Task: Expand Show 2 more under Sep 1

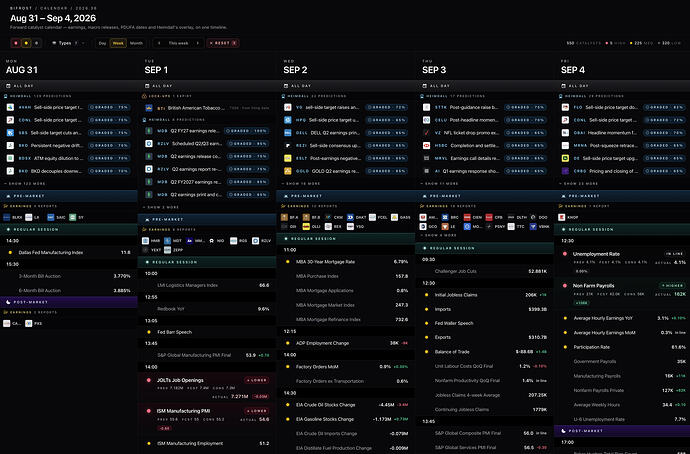Action: [161, 207]
